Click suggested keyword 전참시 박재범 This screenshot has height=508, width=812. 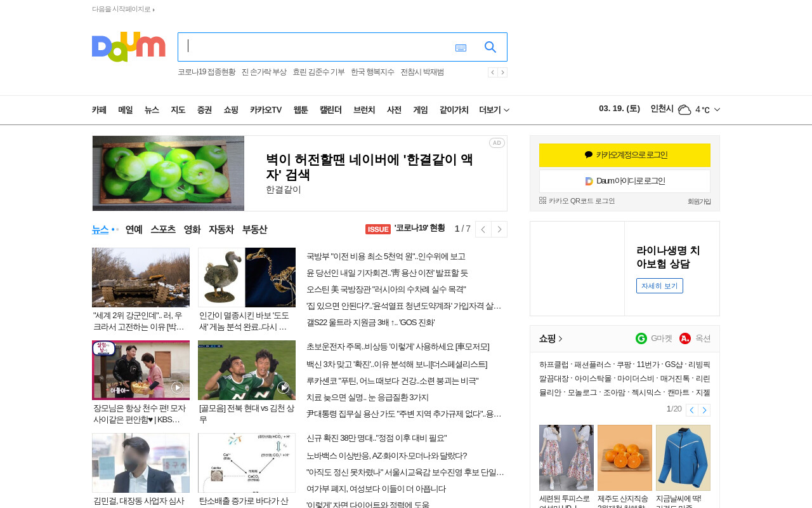click(422, 72)
